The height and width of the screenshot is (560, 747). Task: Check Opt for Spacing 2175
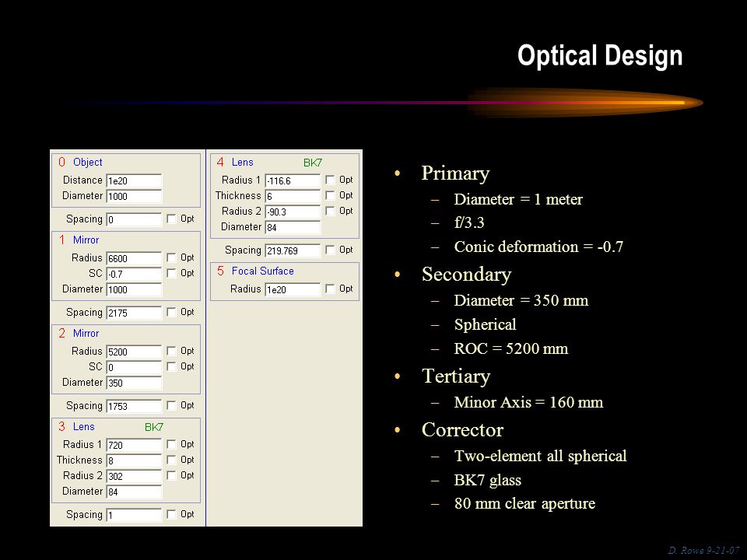(x=171, y=312)
